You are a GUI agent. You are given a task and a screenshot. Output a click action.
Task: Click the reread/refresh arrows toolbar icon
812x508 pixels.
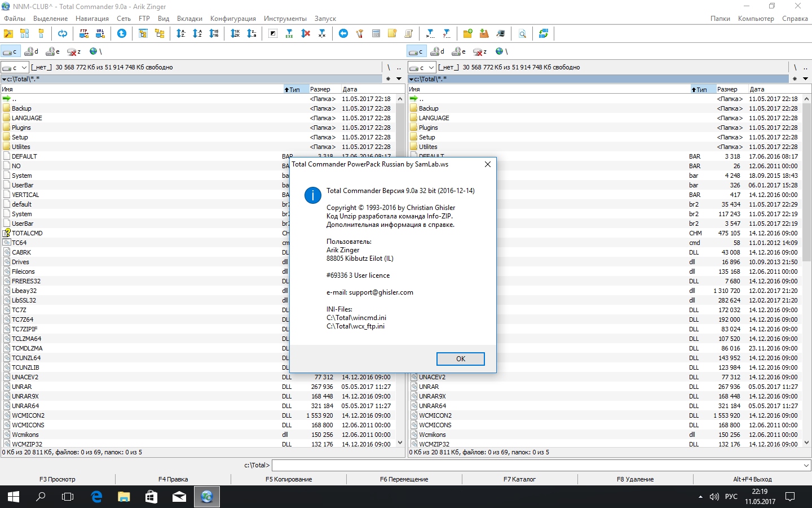(x=63, y=34)
